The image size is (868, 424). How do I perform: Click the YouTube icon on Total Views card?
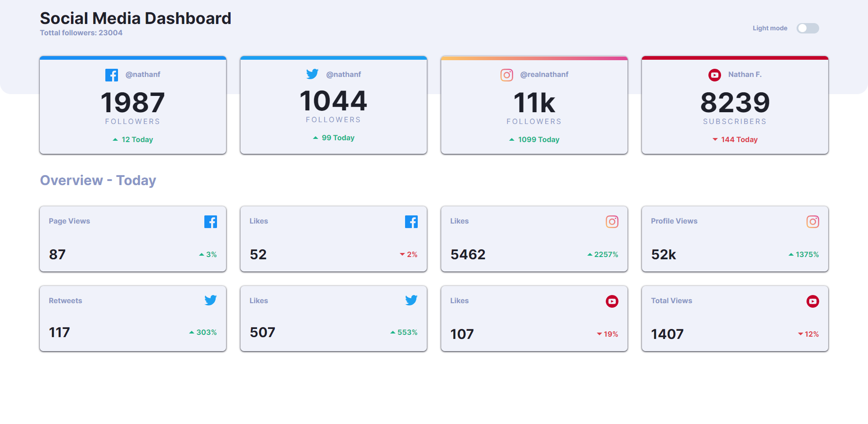(x=813, y=301)
